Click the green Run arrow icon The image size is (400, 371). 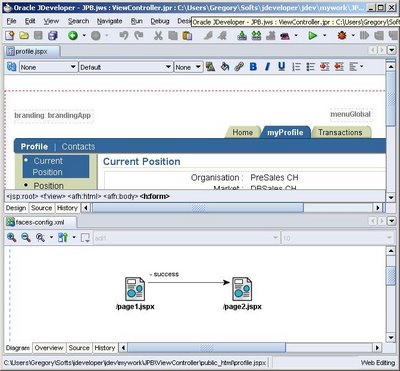coord(312,35)
